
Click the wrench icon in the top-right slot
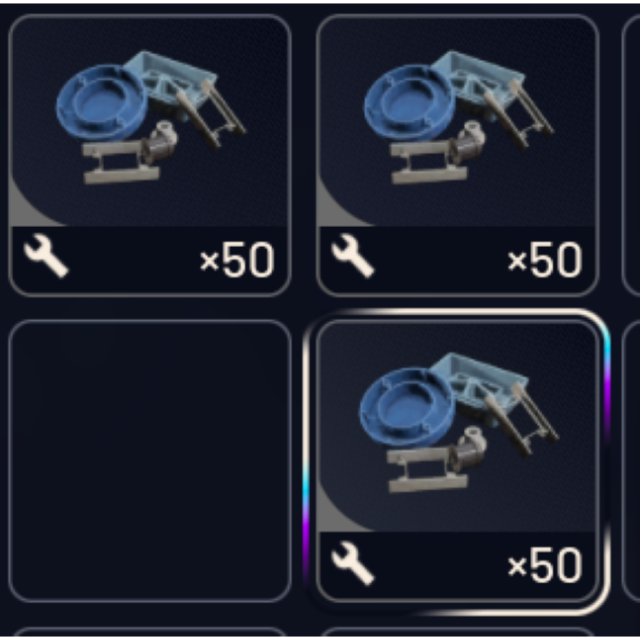(x=353, y=256)
